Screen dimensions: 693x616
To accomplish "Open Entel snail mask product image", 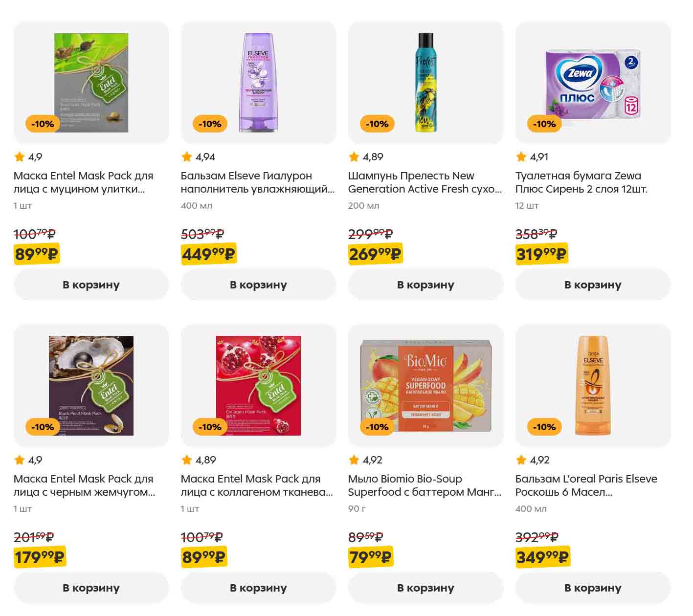I will [91, 82].
